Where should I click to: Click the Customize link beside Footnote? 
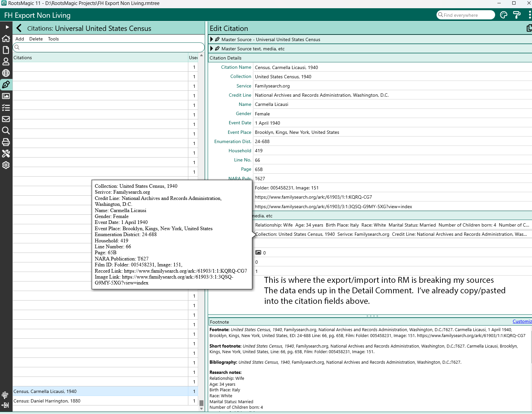(522, 321)
